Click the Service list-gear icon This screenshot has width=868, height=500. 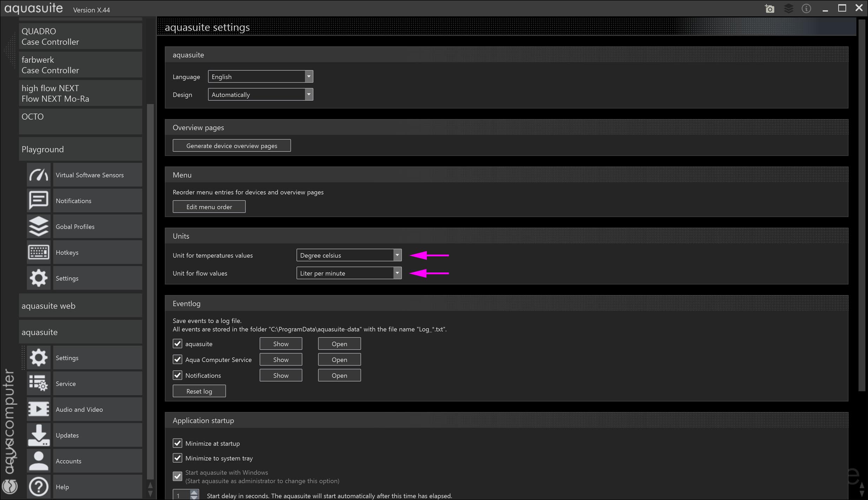pyautogui.click(x=38, y=383)
